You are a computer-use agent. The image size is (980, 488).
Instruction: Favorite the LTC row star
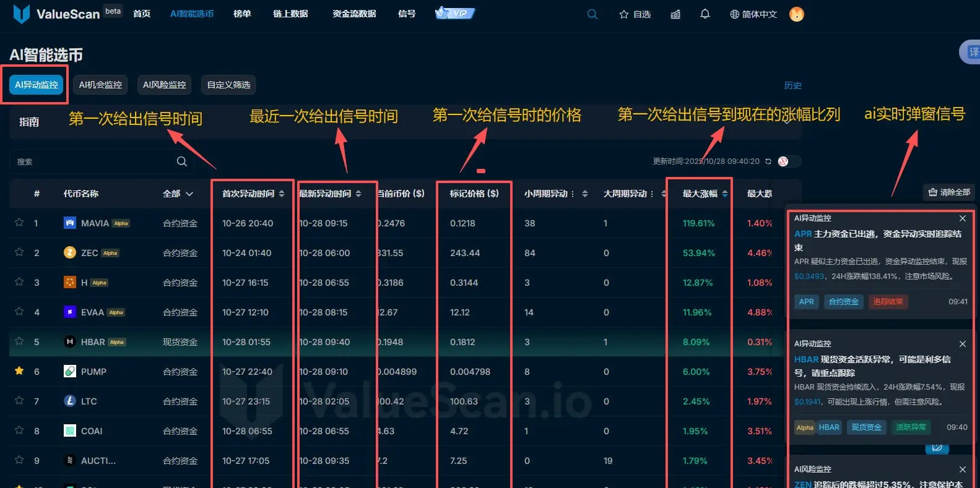click(19, 401)
